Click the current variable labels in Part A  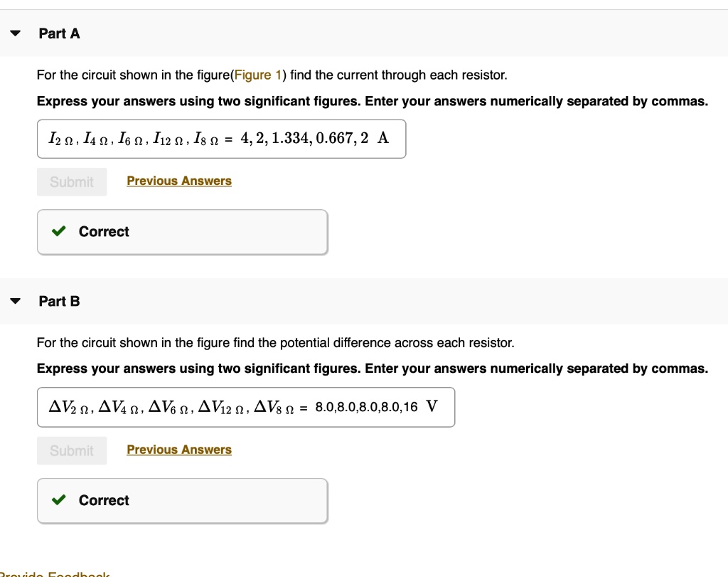135,139
